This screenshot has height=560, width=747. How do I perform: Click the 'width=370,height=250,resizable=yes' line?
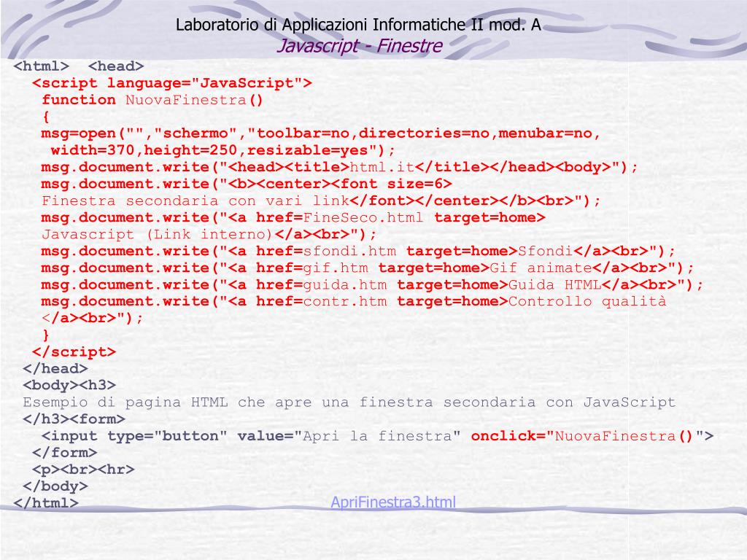click(x=223, y=150)
